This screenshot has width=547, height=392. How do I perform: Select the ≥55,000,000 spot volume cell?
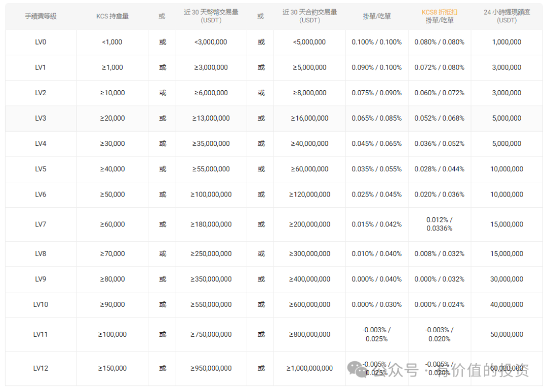point(211,169)
